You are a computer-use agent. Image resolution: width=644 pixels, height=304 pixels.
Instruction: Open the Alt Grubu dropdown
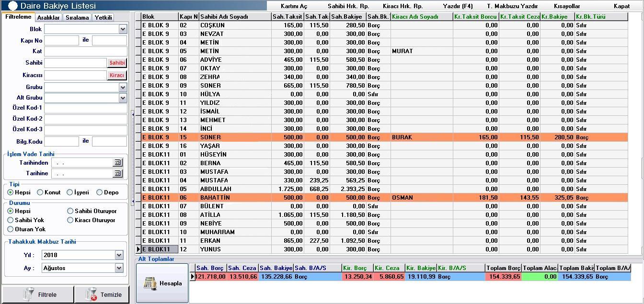click(123, 98)
